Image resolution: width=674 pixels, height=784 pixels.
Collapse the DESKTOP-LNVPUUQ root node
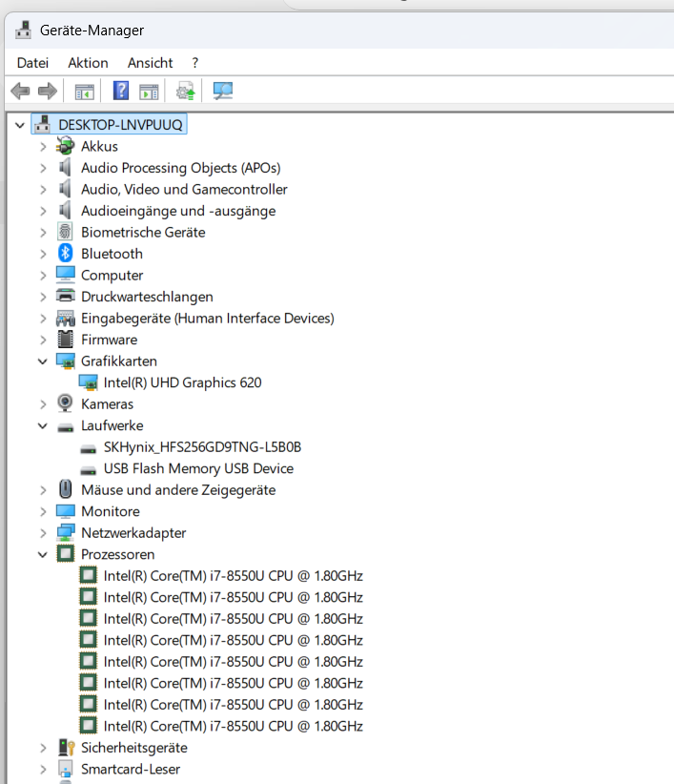[x=20, y=125]
